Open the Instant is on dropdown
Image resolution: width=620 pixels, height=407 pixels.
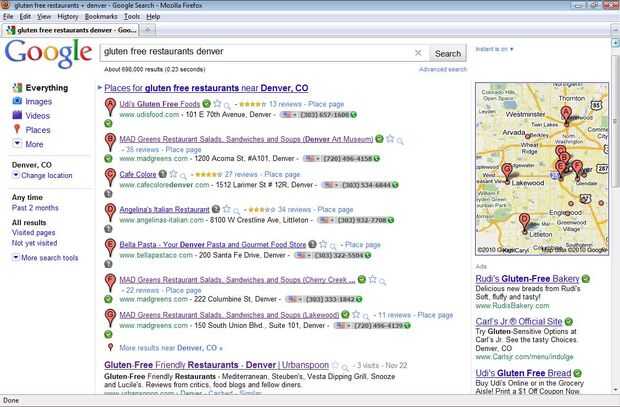click(x=494, y=49)
